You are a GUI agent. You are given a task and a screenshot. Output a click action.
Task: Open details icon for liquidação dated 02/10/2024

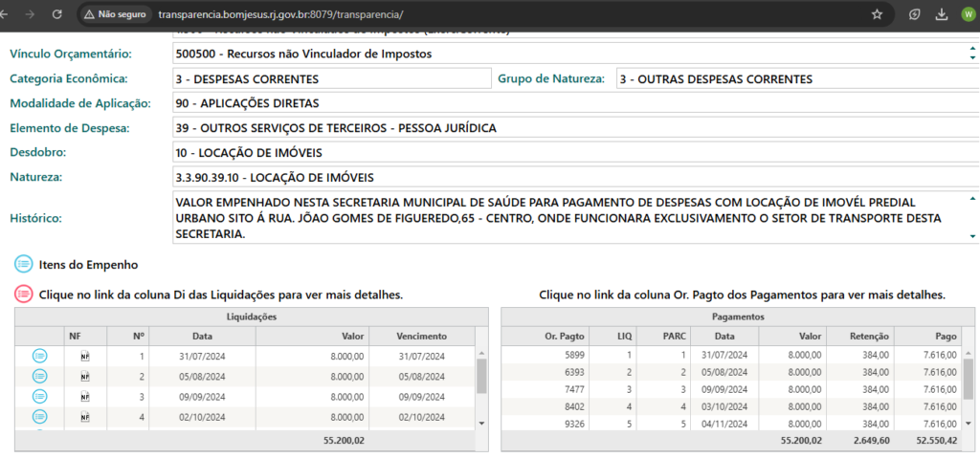tap(39, 416)
